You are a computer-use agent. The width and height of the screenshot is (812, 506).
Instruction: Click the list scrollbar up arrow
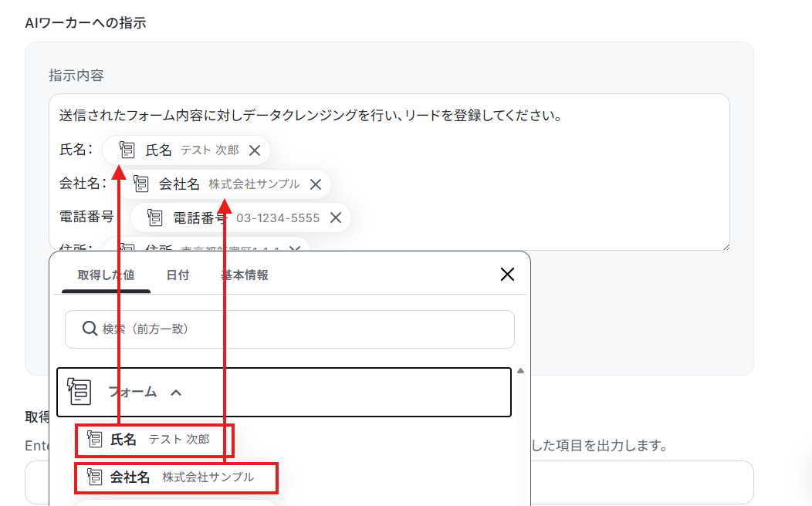click(520, 370)
